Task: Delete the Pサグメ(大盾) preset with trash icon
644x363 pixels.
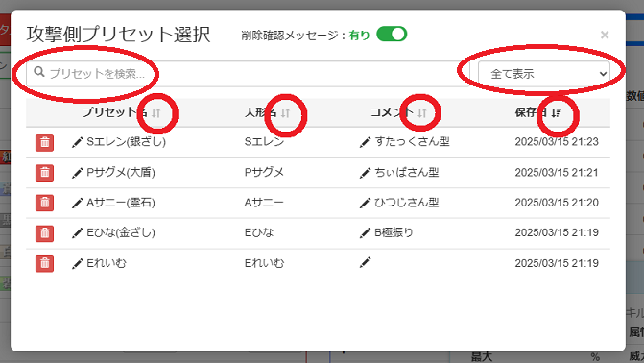Action: point(44,173)
